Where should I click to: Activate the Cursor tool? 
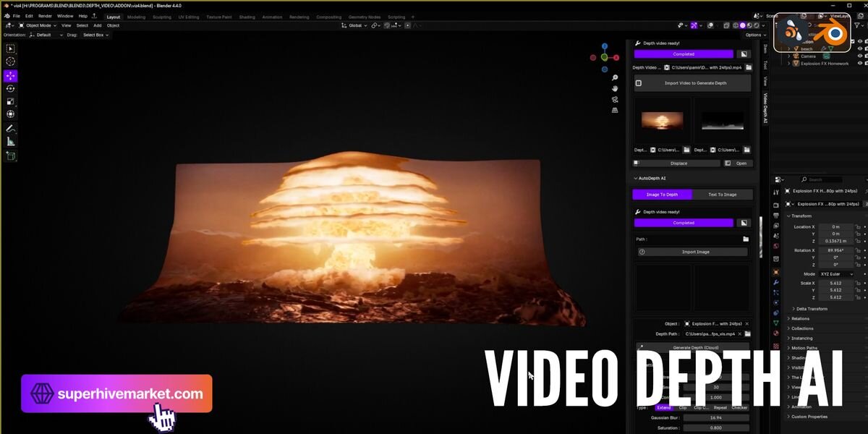(x=11, y=61)
